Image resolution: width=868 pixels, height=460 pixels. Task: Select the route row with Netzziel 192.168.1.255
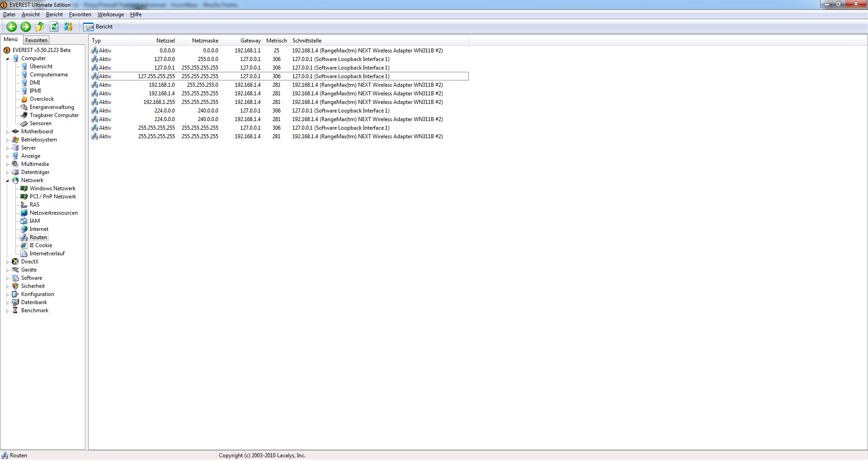click(x=279, y=102)
